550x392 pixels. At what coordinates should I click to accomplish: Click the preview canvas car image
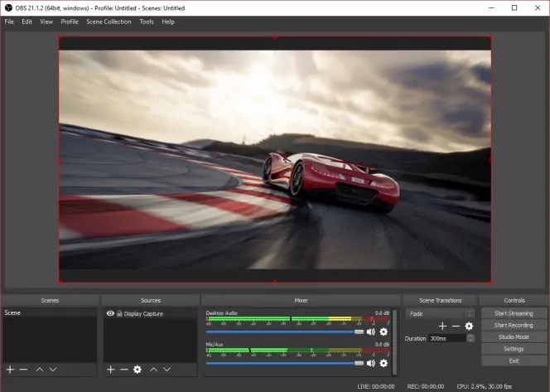click(x=275, y=160)
